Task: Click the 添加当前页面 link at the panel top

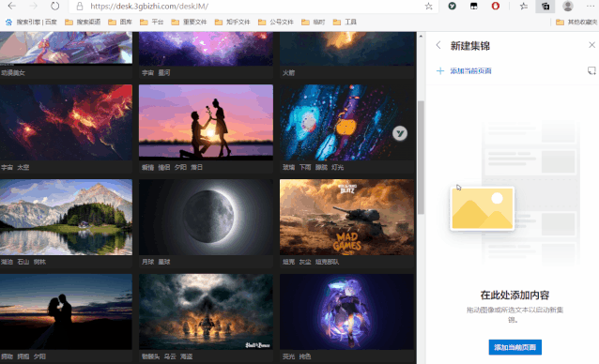Action: click(470, 71)
